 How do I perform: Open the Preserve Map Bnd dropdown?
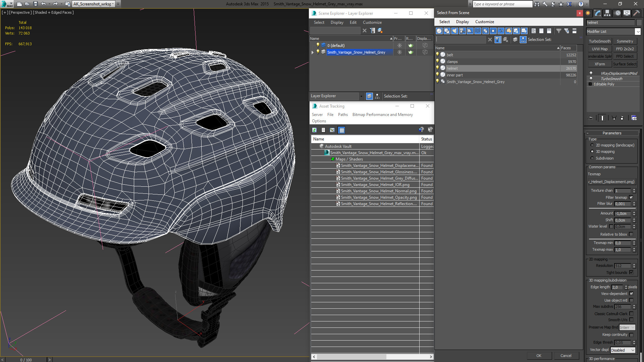point(627,327)
